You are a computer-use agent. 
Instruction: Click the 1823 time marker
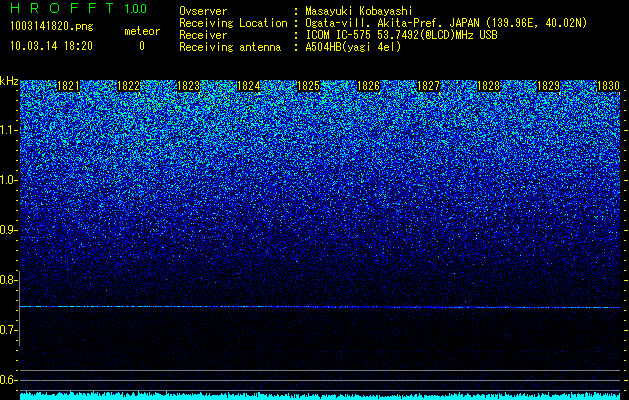click(x=189, y=86)
